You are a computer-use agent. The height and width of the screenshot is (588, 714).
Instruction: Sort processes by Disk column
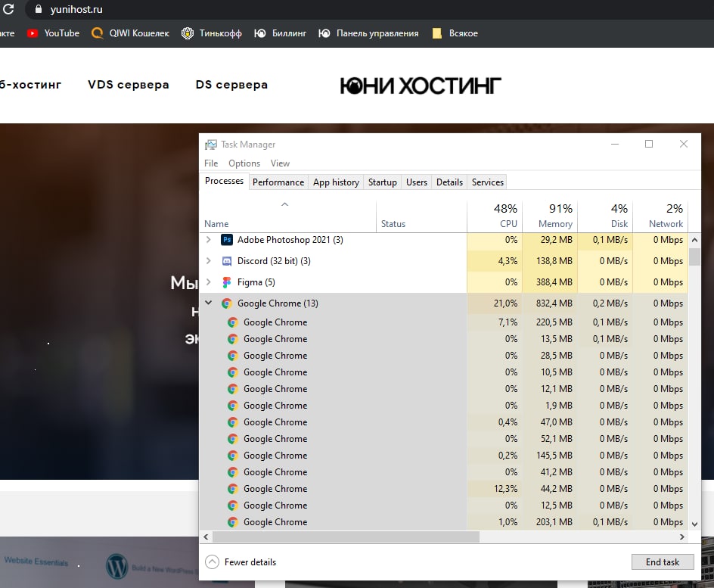pos(605,216)
